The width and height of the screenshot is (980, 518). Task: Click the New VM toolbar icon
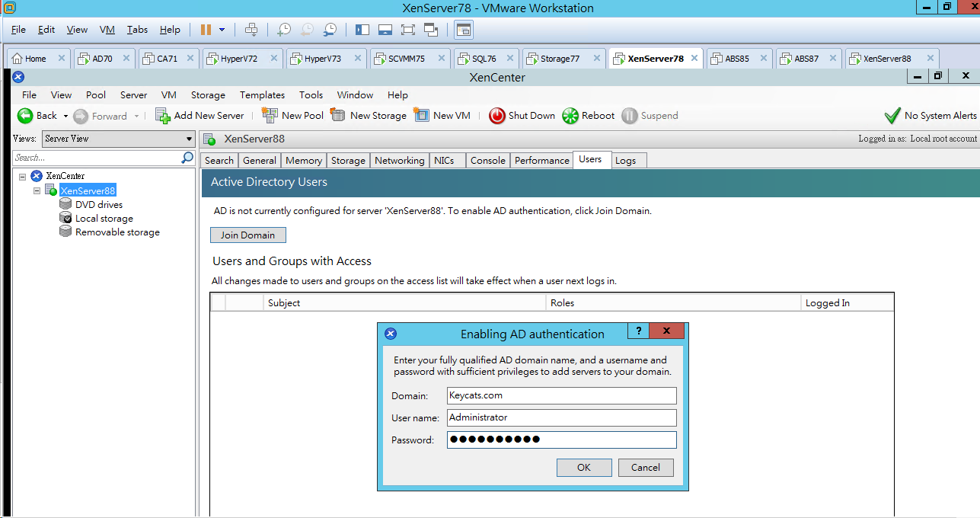click(x=421, y=115)
